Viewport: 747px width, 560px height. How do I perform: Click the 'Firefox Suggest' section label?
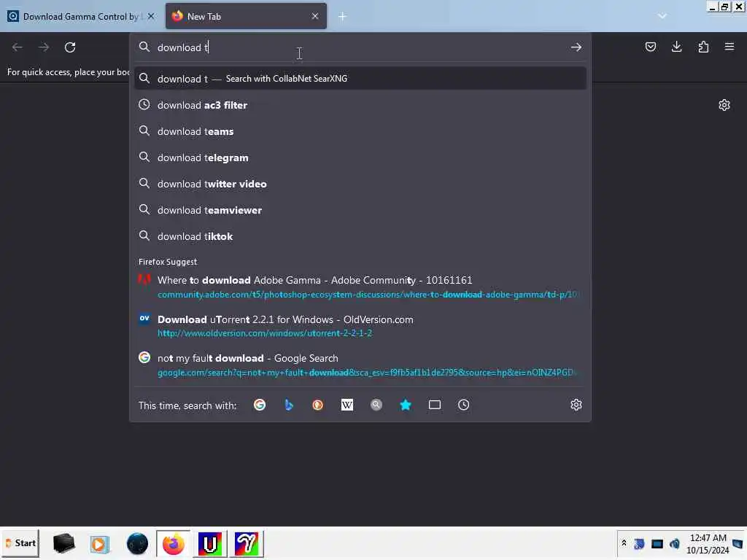(168, 262)
